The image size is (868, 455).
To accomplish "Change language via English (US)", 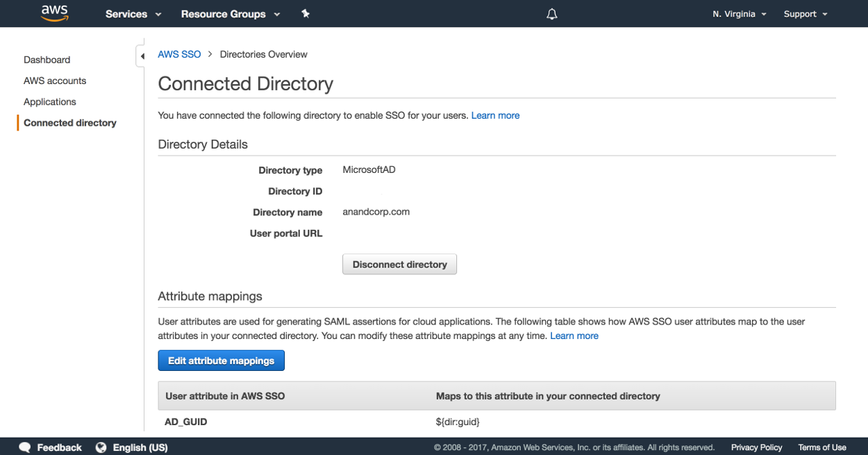I will [140, 447].
